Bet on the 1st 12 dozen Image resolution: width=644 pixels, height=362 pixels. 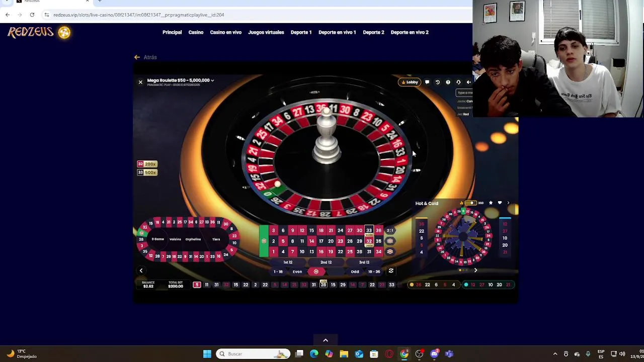click(288, 262)
